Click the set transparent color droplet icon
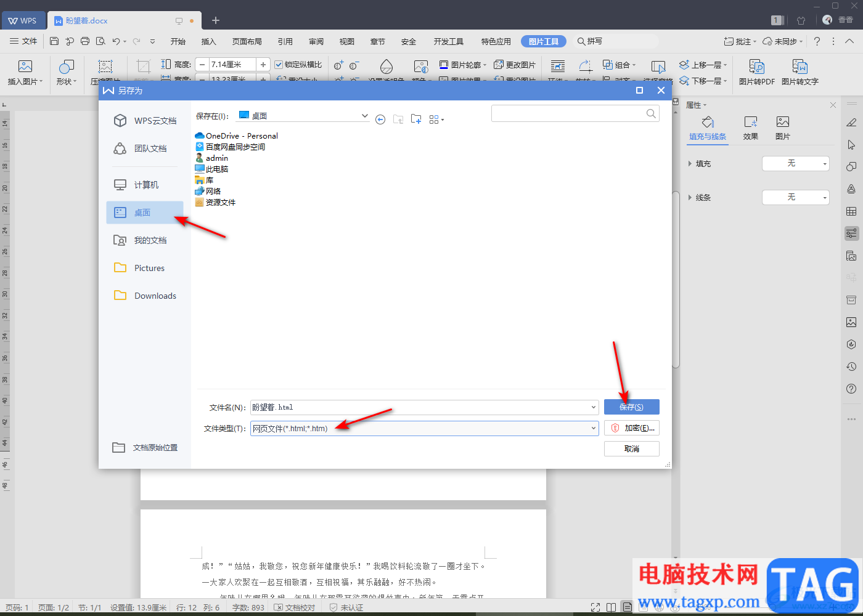Viewport: 863px width, 616px height. pyautogui.click(x=387, y=66)
